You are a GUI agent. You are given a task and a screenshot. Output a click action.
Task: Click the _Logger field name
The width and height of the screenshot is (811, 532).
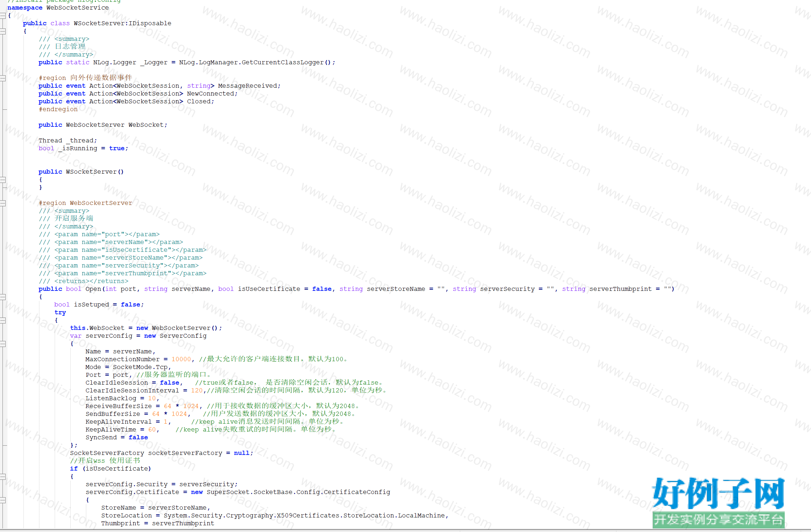[154, 63]
